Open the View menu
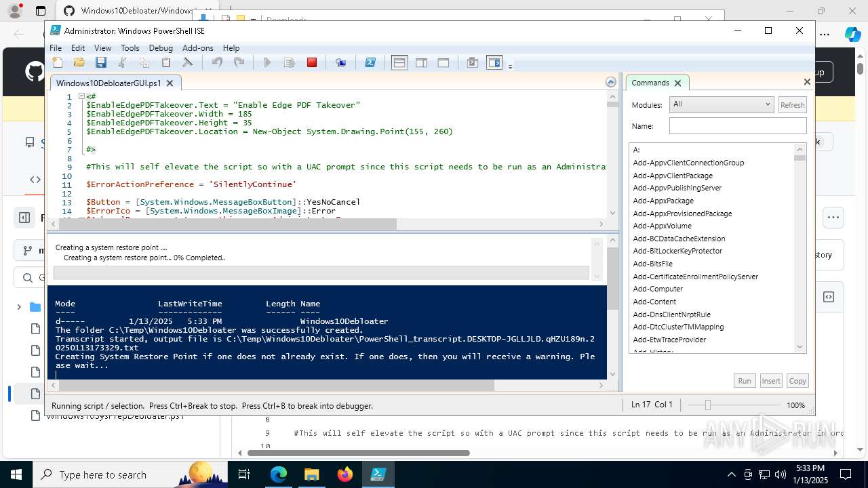 pos(102,48)
